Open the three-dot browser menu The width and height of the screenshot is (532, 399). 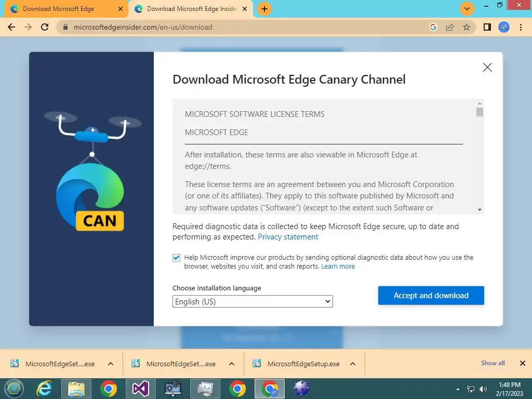click(521, 27)
